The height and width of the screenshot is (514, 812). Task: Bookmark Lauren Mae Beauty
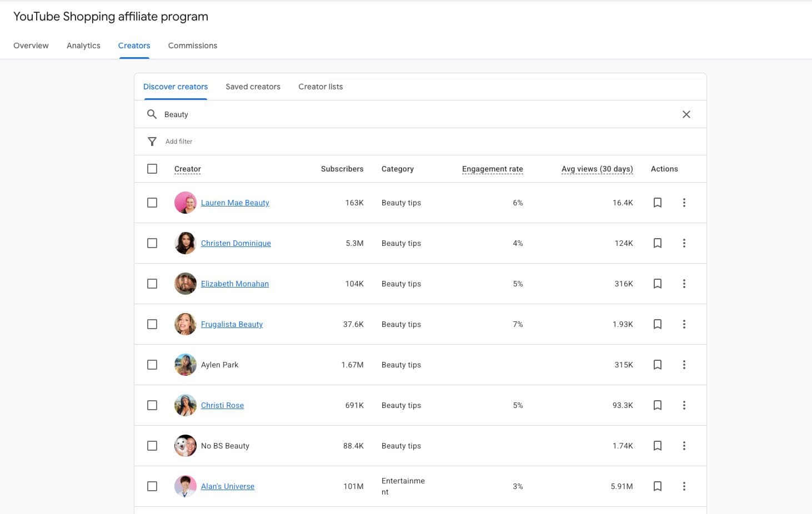pos(657,203)
